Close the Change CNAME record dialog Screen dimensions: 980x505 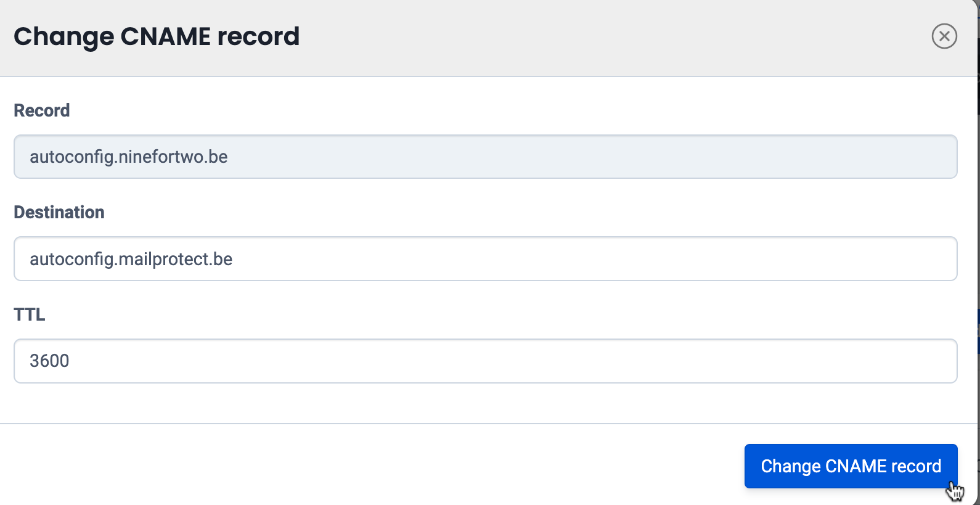[x=944, y=36]
